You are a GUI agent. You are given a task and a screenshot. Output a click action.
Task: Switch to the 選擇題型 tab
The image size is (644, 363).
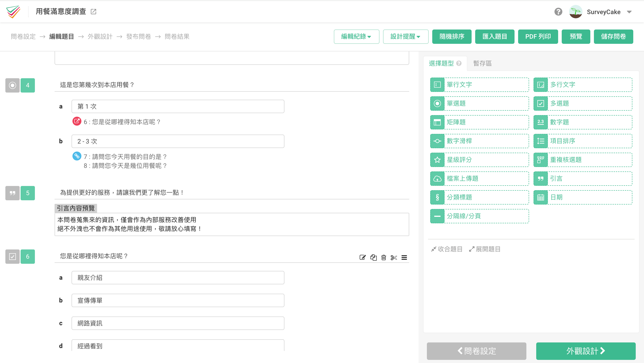(441, 63)
